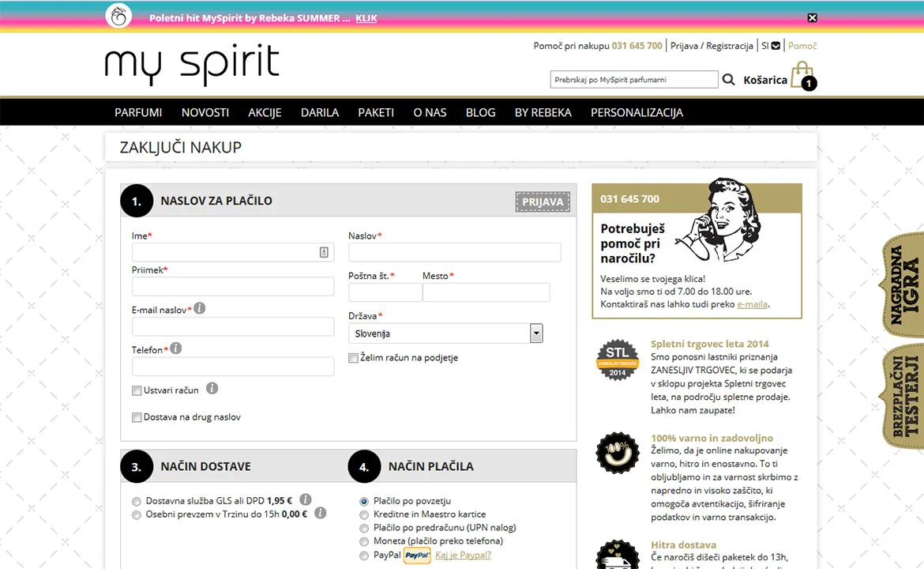This screenshot has height=569, width=924.
Task: Click the PRIJAVA button
Action: tap(542, 202)
